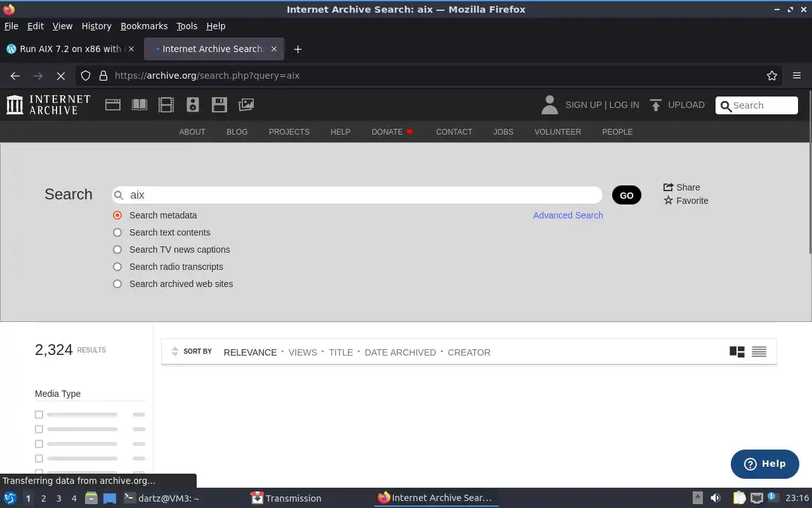This screenshot has width=812, height=508.
Task: Select Search metadata radio button
Action: [117, 215]
